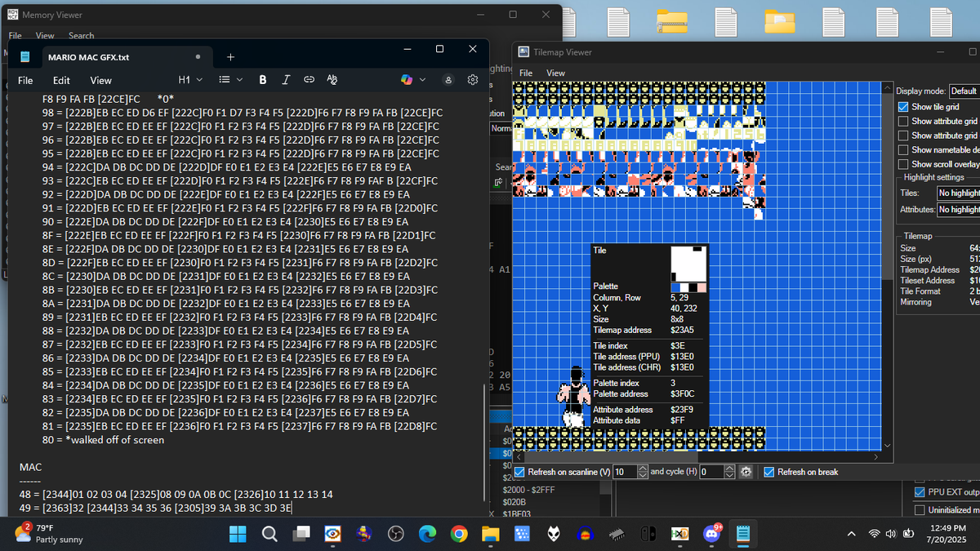Open the Notepad account profile icon

448,80
